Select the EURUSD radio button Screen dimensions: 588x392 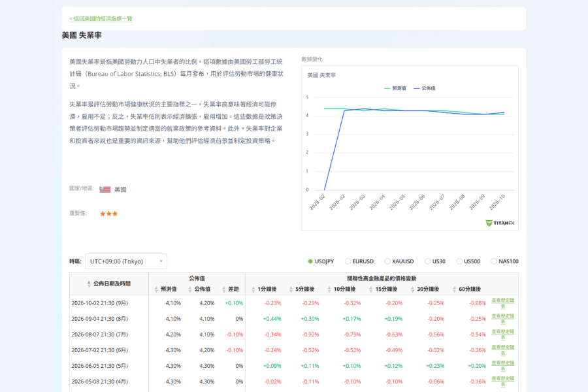coord(348,261)
